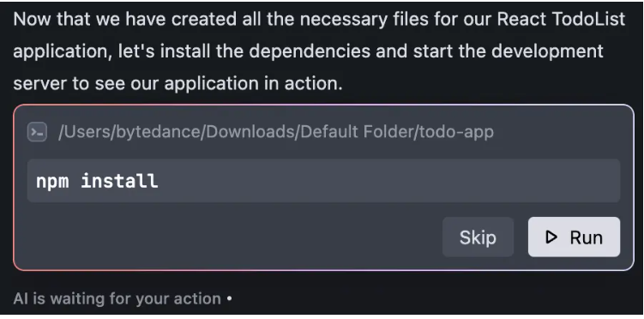Viewport: 644px width, 319px height.
Task: Skip the npm install command
Action: pos(478,237)
